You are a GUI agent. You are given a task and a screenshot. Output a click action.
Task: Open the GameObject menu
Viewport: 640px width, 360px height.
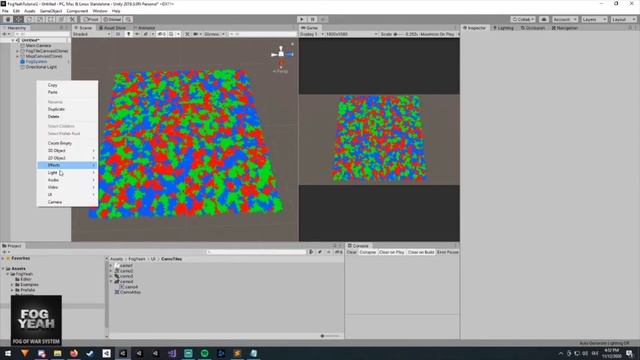[x=51, y=11]
